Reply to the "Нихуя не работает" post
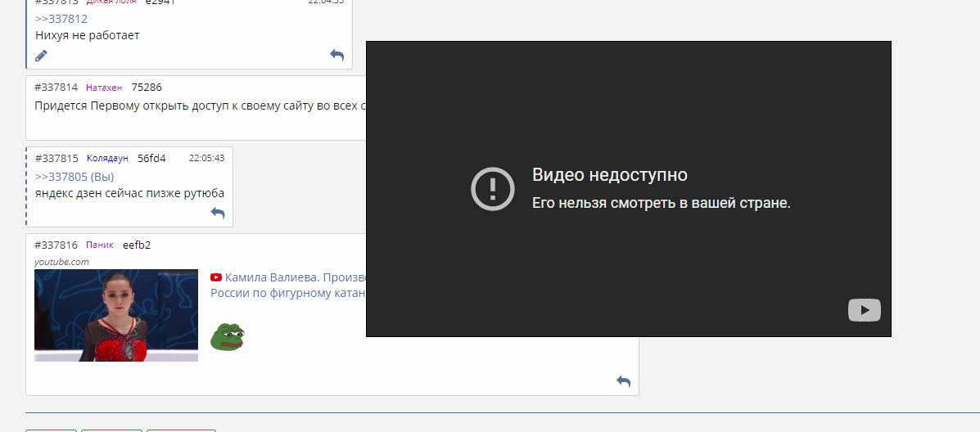This screenshot has height=432, width=980. (336, 55)
